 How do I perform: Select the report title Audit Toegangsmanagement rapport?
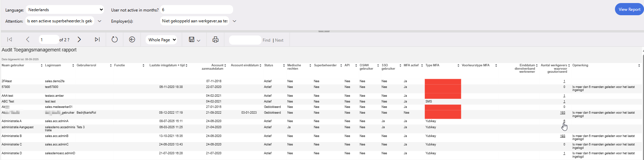coord(39,50)
